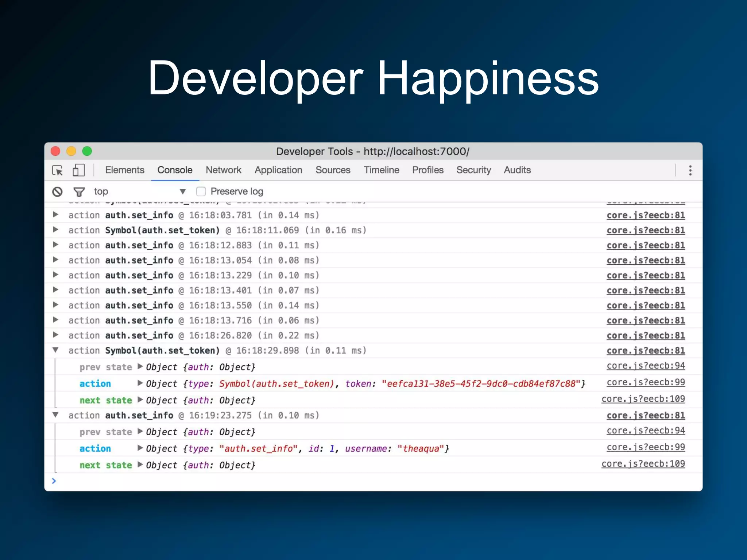Open the Application tab
The width and height of the screenshot is (747, 560).
(278, 170)
